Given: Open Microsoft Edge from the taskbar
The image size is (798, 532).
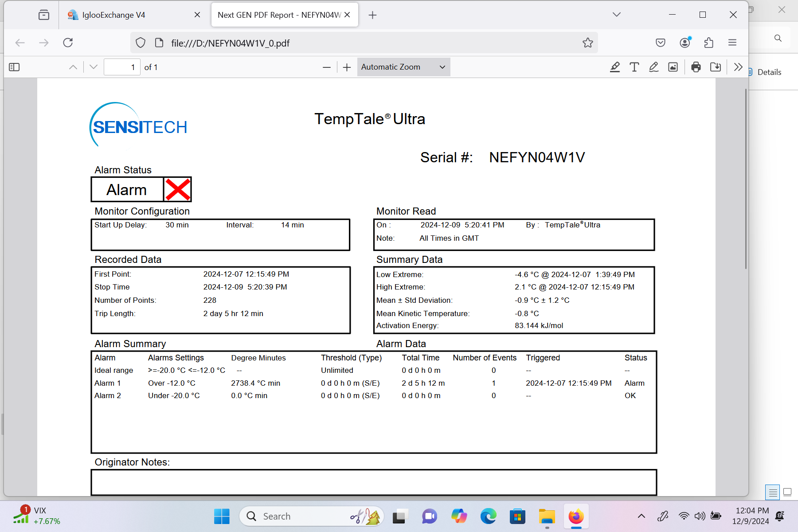Looking at the screenshot, I should [488, 516].
